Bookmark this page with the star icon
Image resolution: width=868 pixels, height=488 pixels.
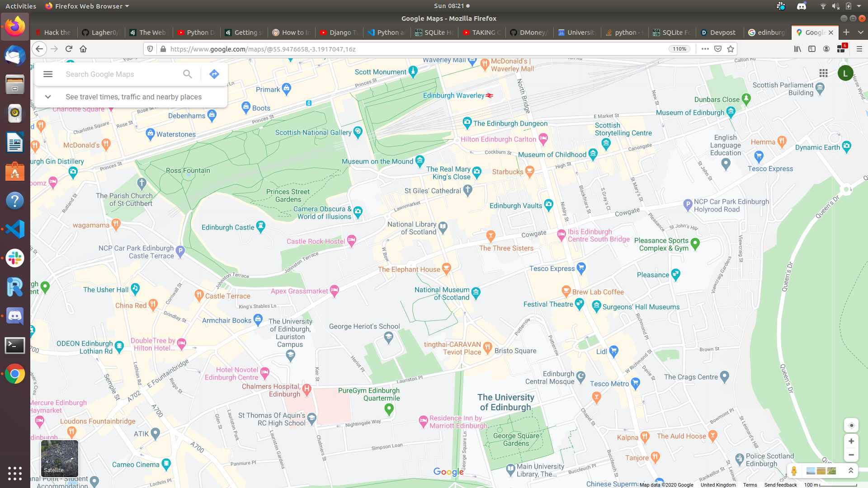pyautogui.click(x=731, y=49)
